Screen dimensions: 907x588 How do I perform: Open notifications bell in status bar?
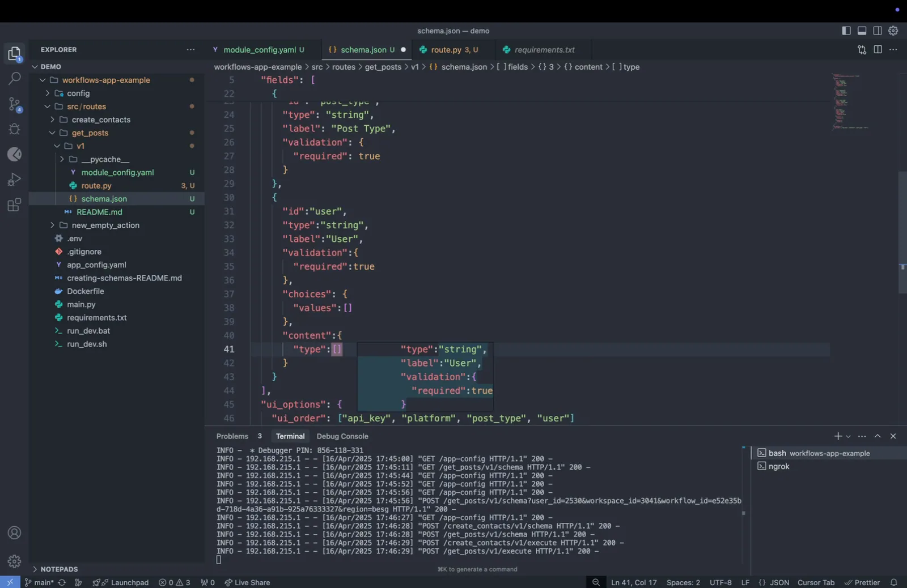893,582
